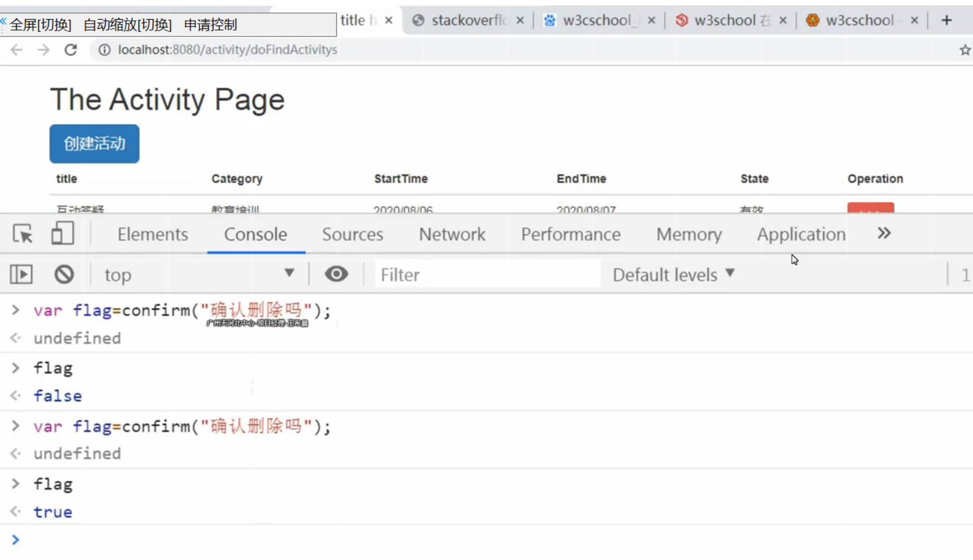The image size is (973, 560).
Task: Open the Memory tab
Action: click(x=689, y=234)
